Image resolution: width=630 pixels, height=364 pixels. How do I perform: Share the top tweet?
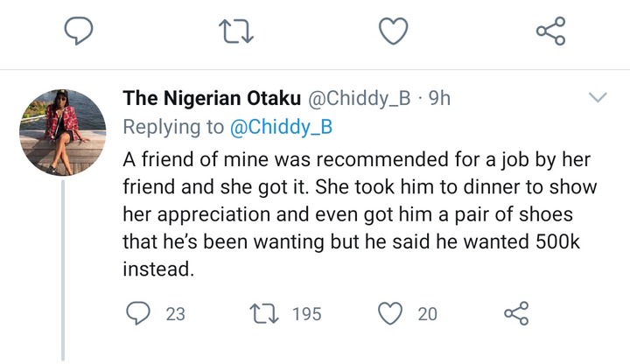(x=551, y=31)
